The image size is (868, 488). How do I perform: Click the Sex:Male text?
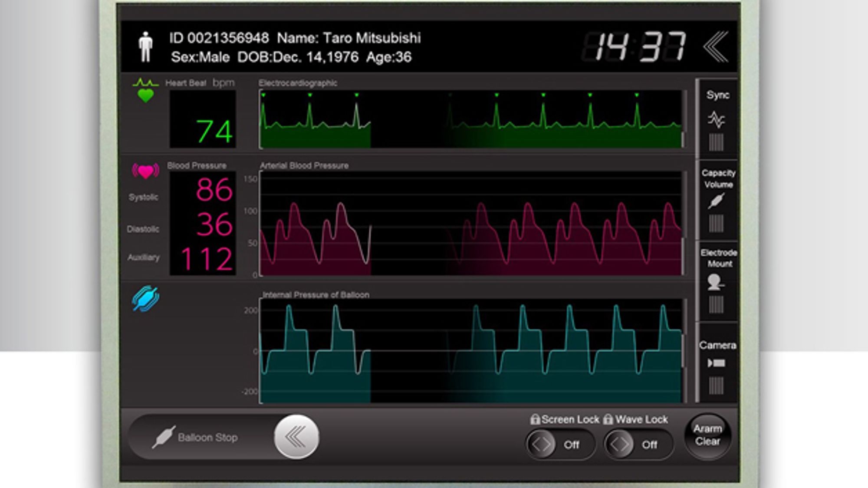tap(200, 57)
